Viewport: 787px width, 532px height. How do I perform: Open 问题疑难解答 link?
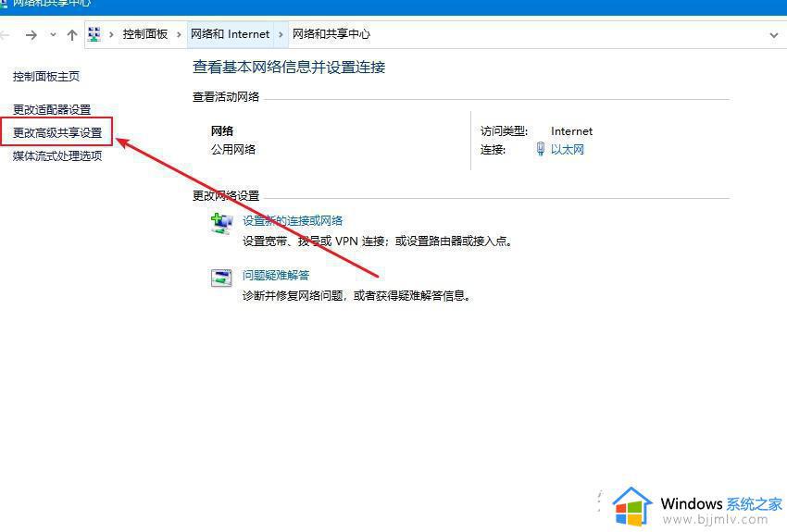276,275
